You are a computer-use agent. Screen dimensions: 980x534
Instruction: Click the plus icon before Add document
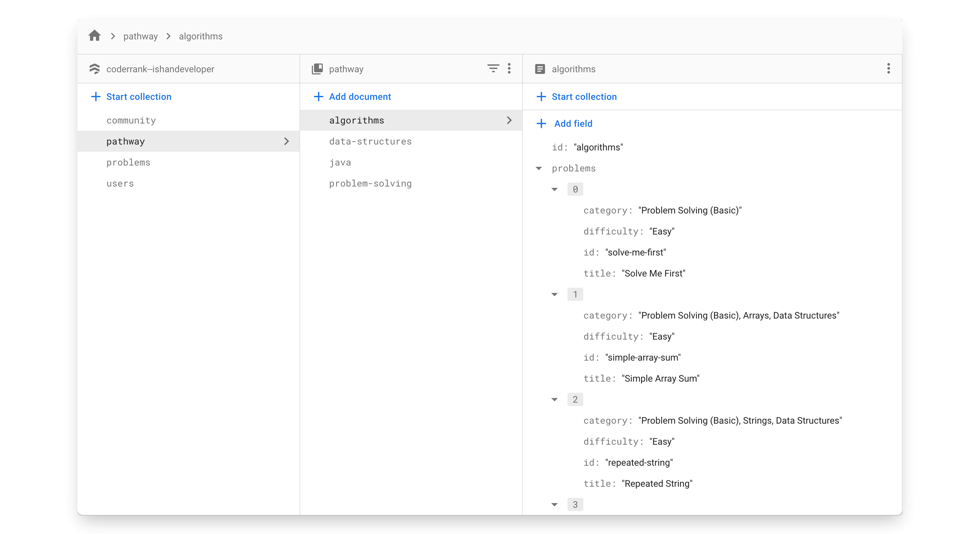click(319, 97)
